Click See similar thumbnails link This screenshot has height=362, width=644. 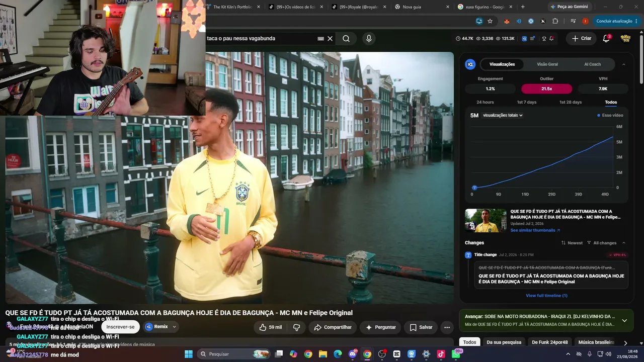(535, 230)
